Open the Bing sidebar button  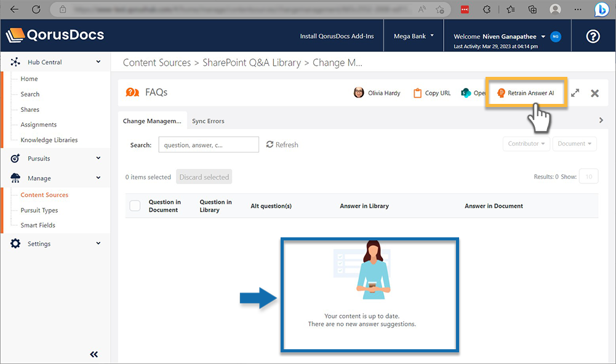[601, 10]
